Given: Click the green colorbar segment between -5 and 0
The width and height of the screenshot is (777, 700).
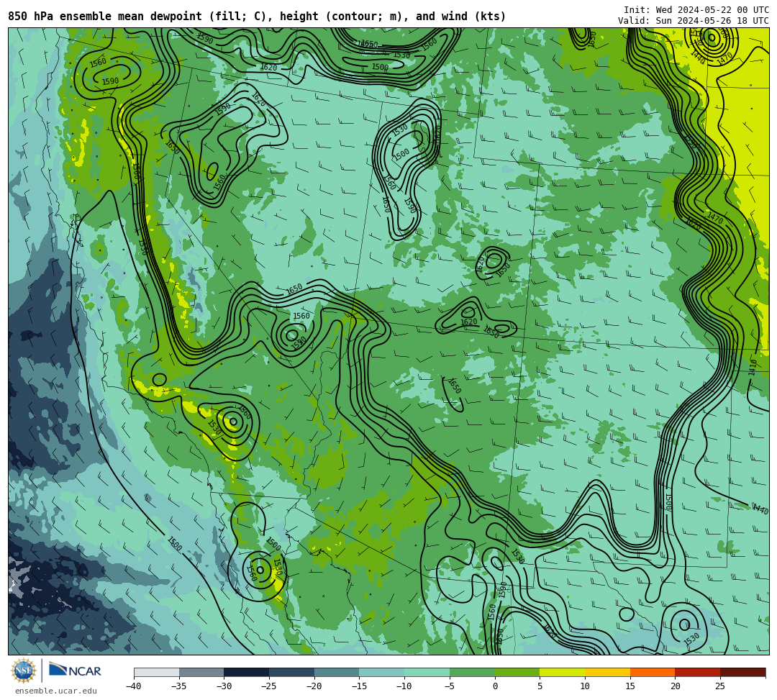Looking at the screenshot, I should click(472, 672).
